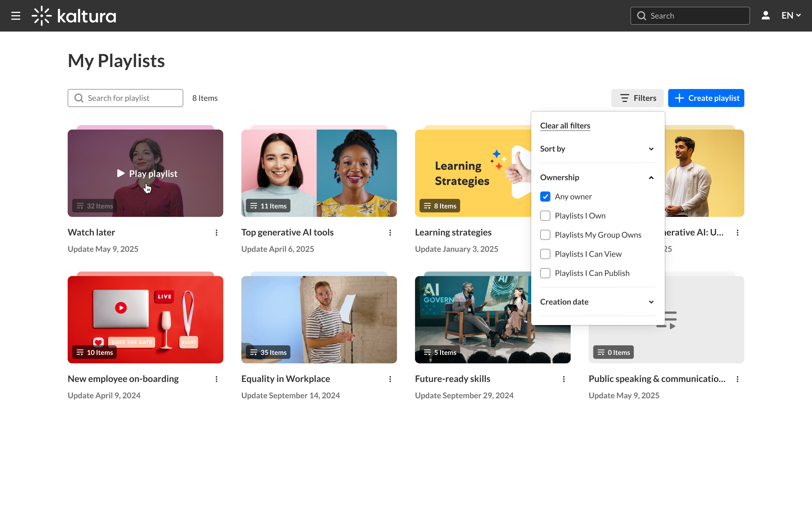Tick Playlists My Group Owns checkbox

(545, 235)
